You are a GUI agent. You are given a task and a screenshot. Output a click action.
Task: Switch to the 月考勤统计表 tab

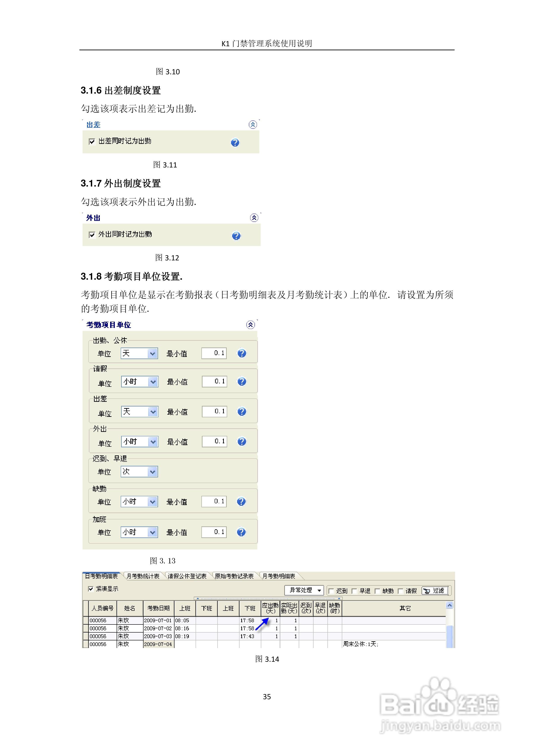(143, 576)
